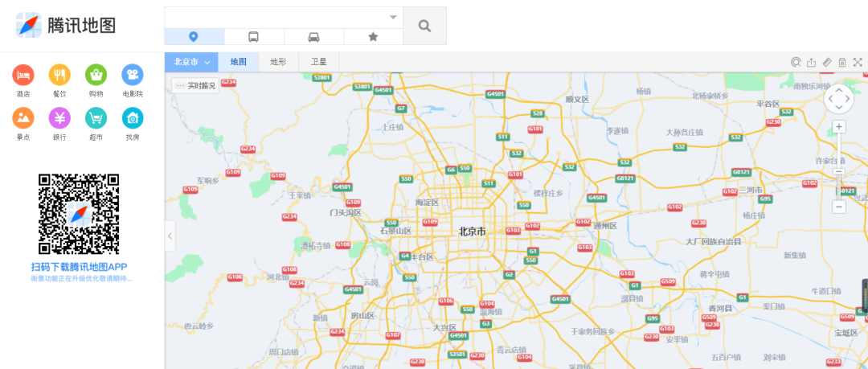Click the zoom slider track below the handle

pyautogui.click(x=839, y=188)
